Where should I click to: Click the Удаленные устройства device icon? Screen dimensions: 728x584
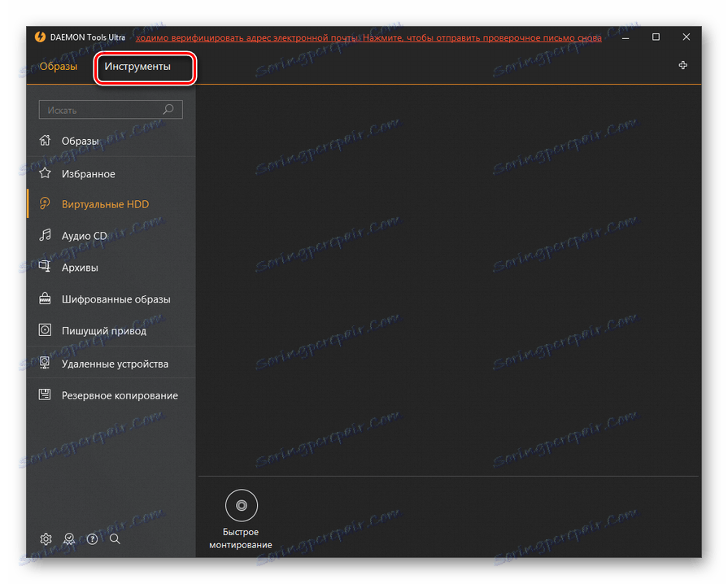click(x=45, y=363)
